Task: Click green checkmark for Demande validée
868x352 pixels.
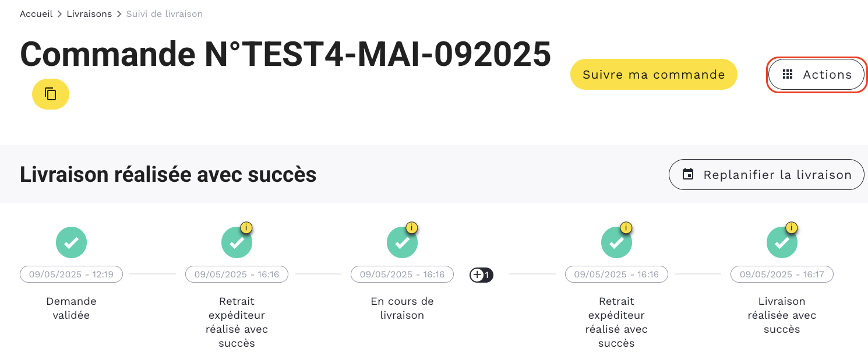Action: (x=71, y=242)
